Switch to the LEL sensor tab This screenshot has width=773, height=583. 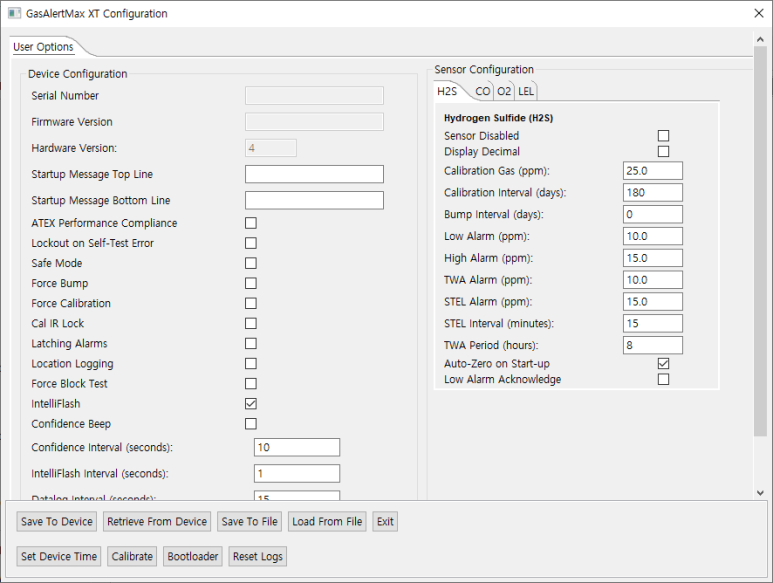tap(526, 91)
